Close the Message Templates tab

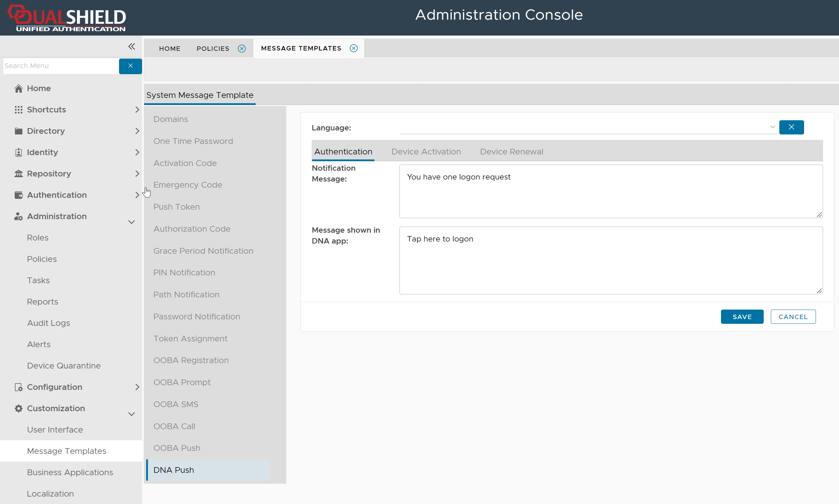(354, 48)
